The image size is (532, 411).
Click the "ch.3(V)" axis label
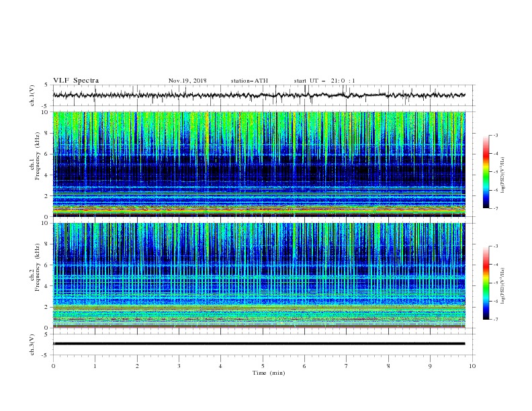point(32,345)
